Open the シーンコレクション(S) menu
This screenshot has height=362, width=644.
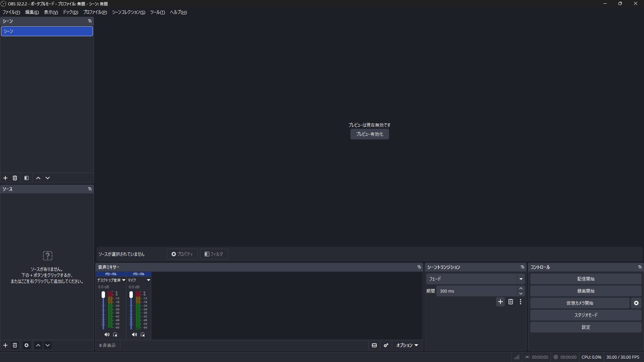(x=128, y=12)
